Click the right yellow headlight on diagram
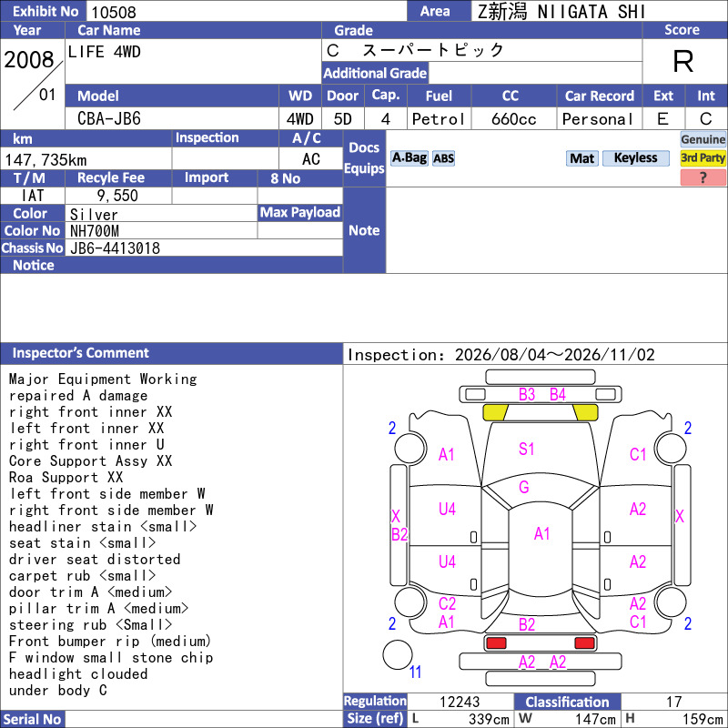728x728 pixels. click(585, 412)
